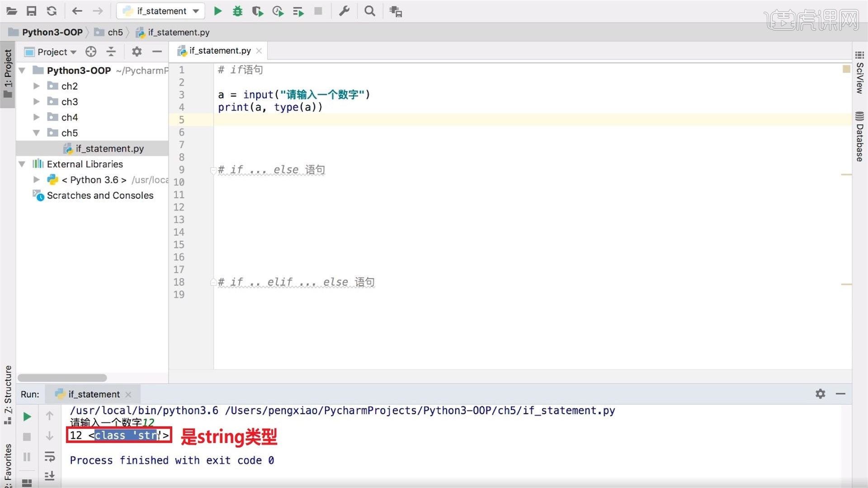Rerun the program in the Run panel
The height and width of the screenshot is (488, 868).
coord(27,416)
